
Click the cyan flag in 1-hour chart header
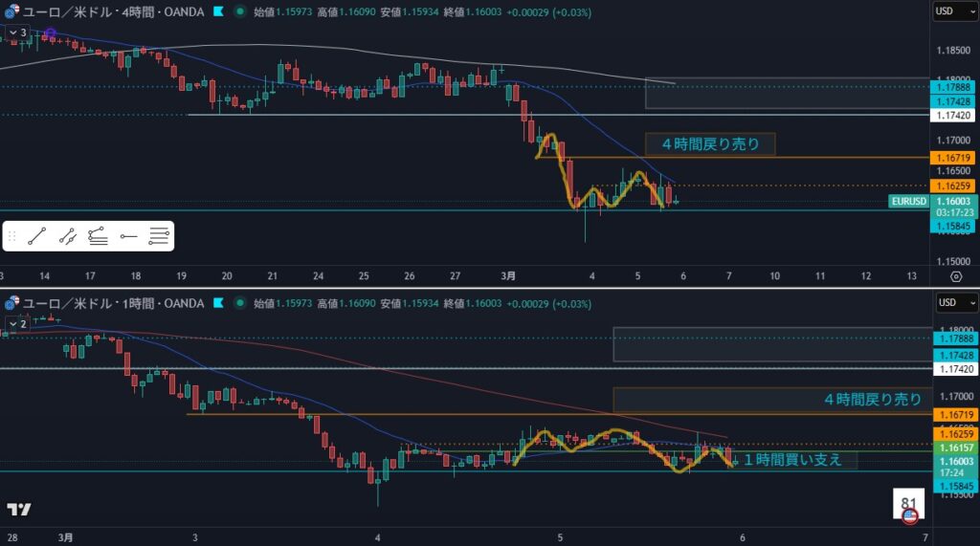tap(219, 303)
